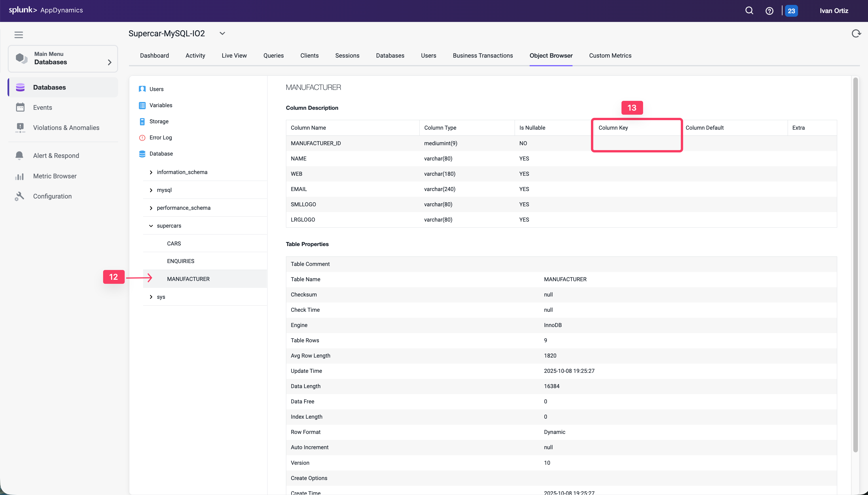This screenshot has height=495, width=868.
Task: Click the Ivan Ortiz user name
Action: click(833, 11)
